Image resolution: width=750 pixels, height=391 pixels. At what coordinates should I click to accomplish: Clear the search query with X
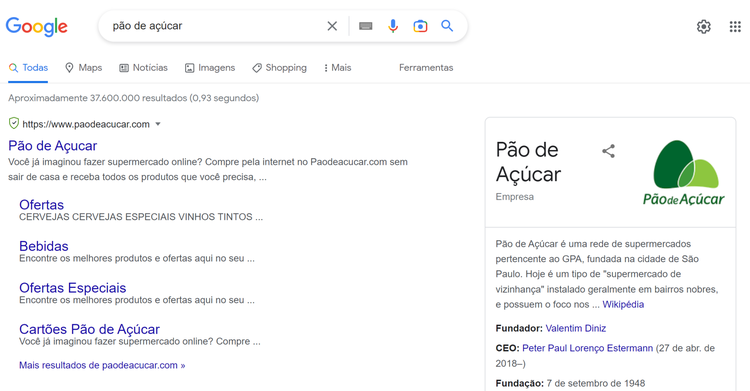tap(332, 26)
